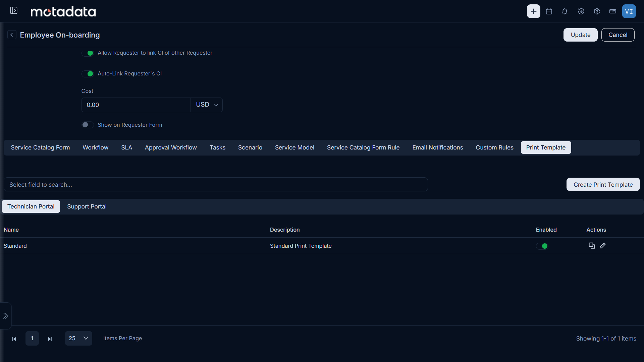Open the recent history clock icon
Viewport: 644px width, 362px height.
[581, 11]
